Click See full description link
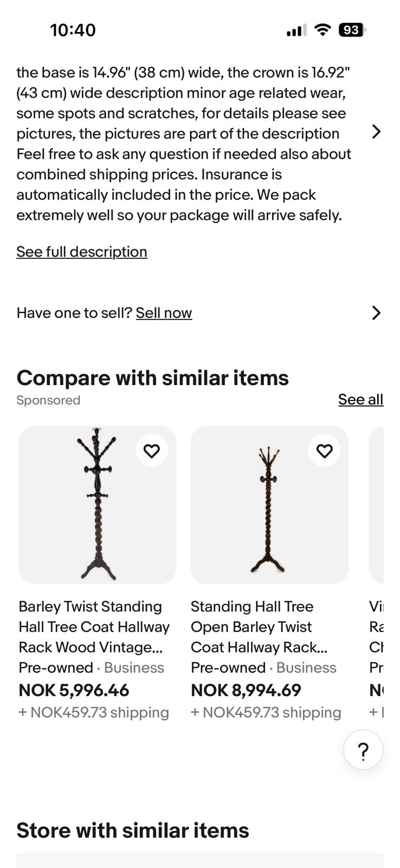 click(82, 252)
